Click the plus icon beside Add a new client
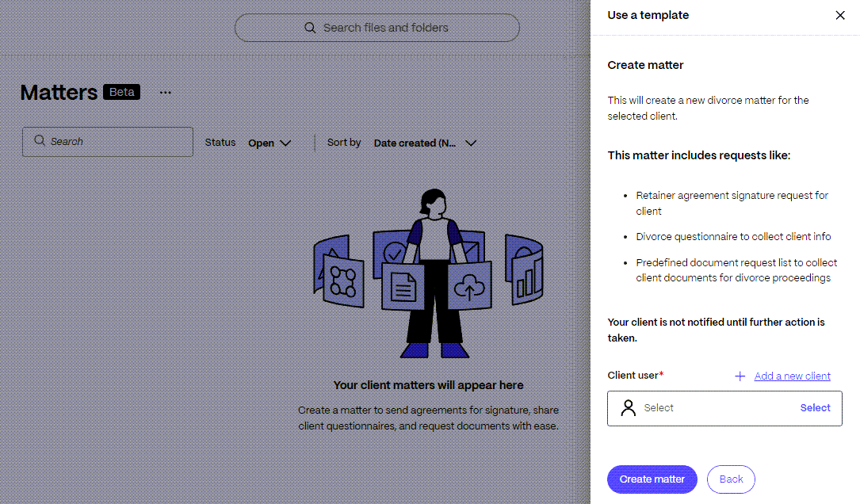The height and width of the screenshot is (504, 860). pos(740,376)
